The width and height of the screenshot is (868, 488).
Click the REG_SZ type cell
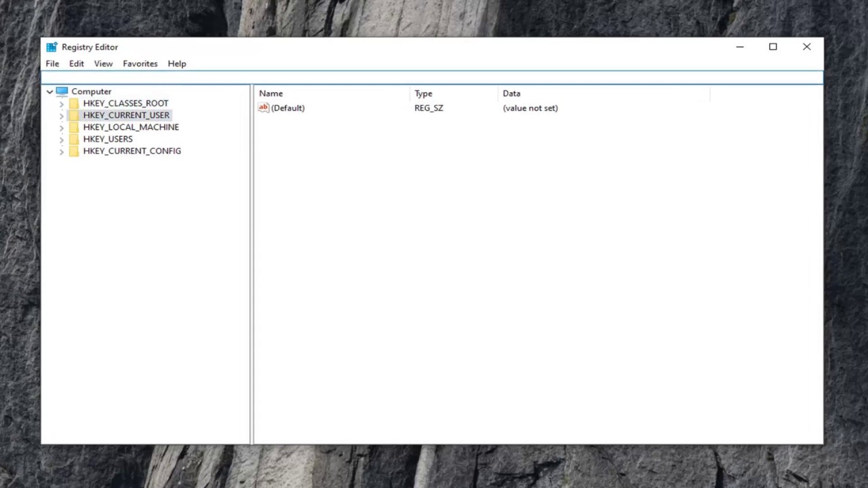coord(429,108)
